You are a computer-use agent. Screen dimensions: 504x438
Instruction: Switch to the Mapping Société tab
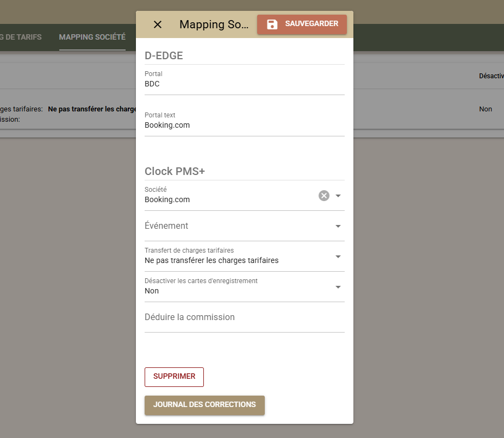[92, 37]
